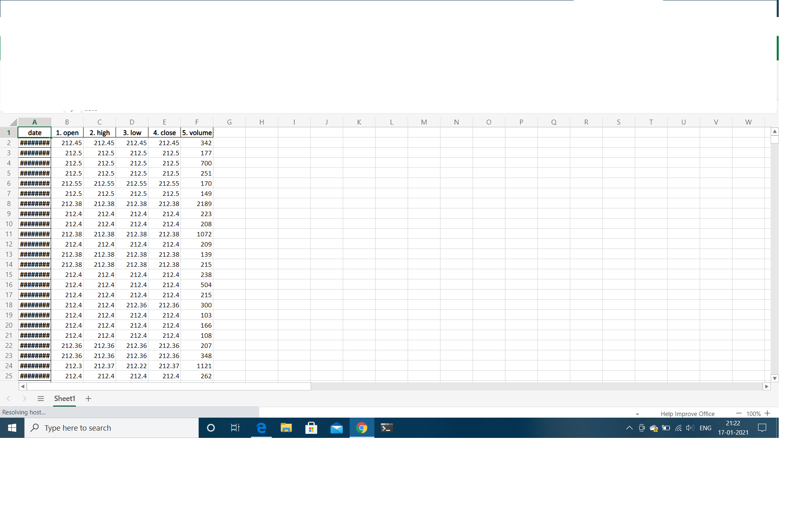Click the zoom in plus icon
Viewport: 812px width, 519px height.
coord(767,413)
